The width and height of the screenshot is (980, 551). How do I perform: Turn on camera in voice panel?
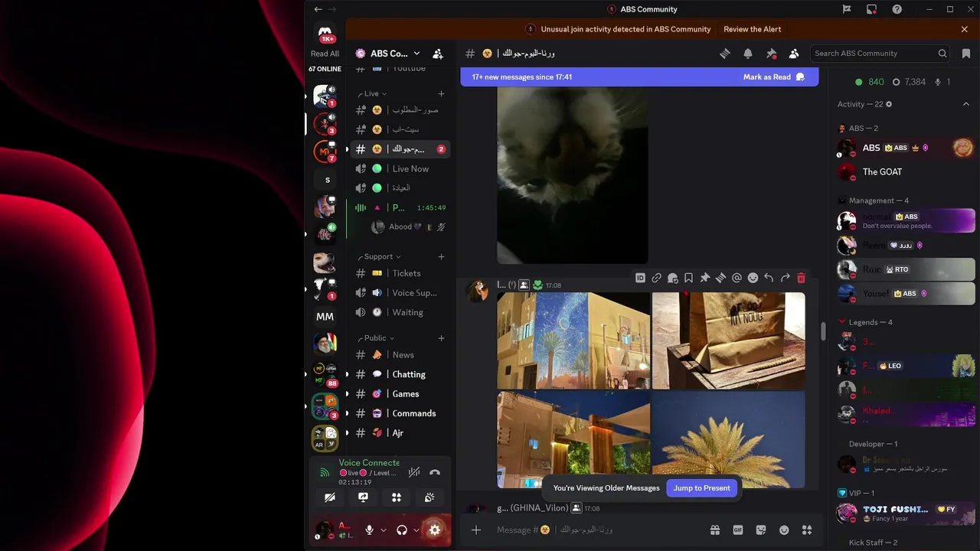pos(330,497)
